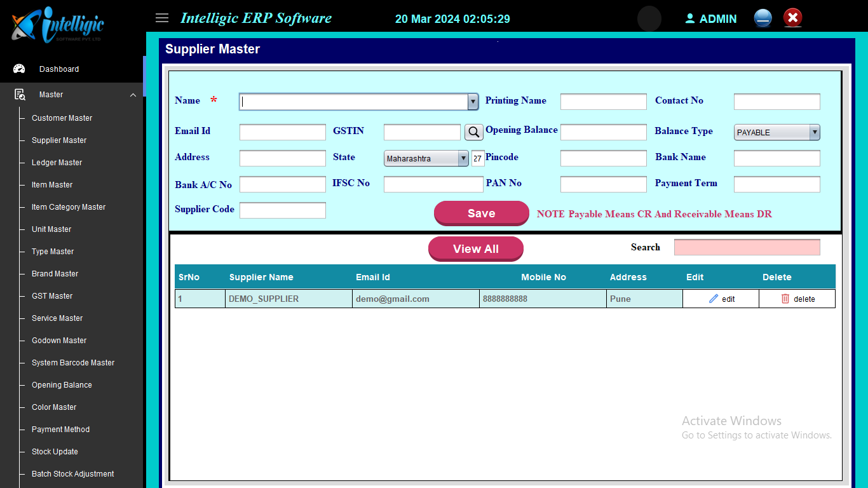Click the Dashboard gauge icon in sidebar
The width and height of the screenshot is (868, 488).
[x=19, y=69]
